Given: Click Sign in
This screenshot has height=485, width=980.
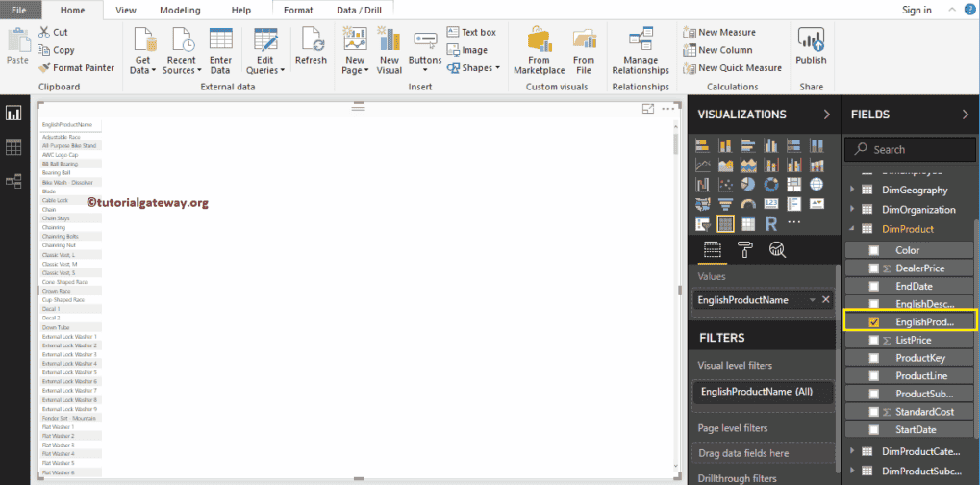Looking at the screenshot, I should [917, 10].
